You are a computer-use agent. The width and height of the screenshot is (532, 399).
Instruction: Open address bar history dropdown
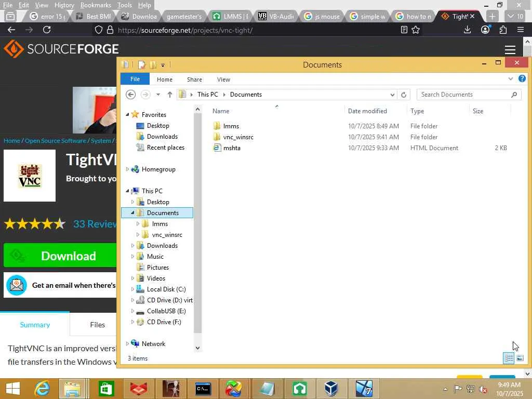(392, 95)
